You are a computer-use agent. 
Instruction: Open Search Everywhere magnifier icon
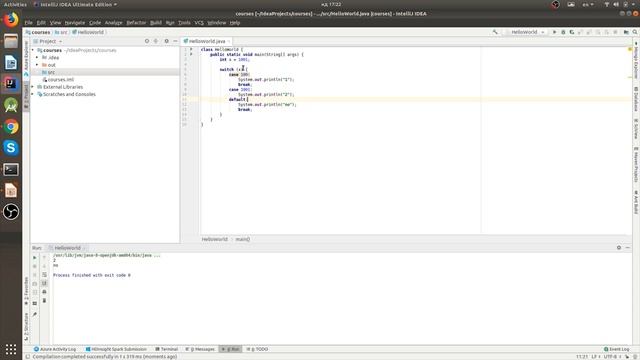pyautogui.click(x=635, y=32)
